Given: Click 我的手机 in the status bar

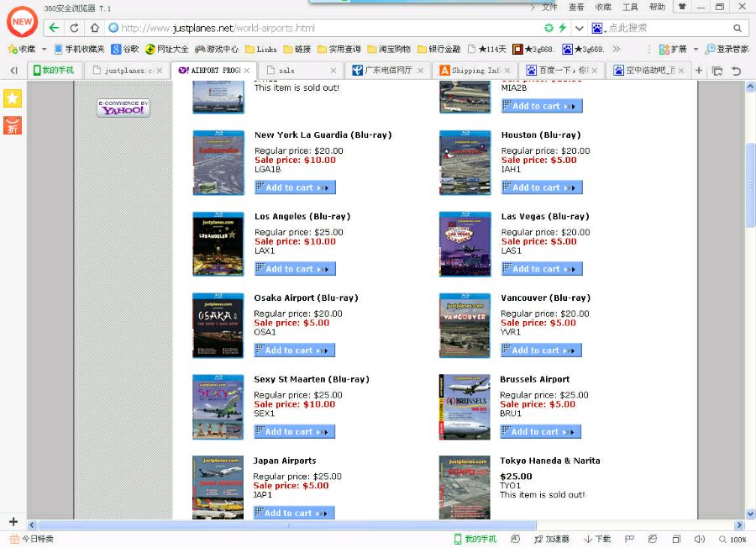Looking at the screenshot, I should (475, 539).
